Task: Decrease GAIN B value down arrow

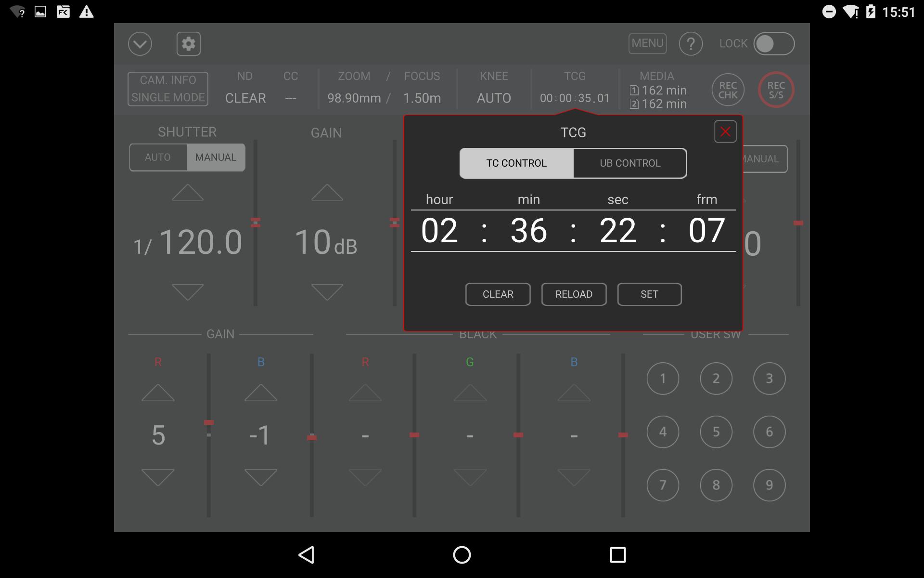Action: pyautogui.click(x=261, y=477)
